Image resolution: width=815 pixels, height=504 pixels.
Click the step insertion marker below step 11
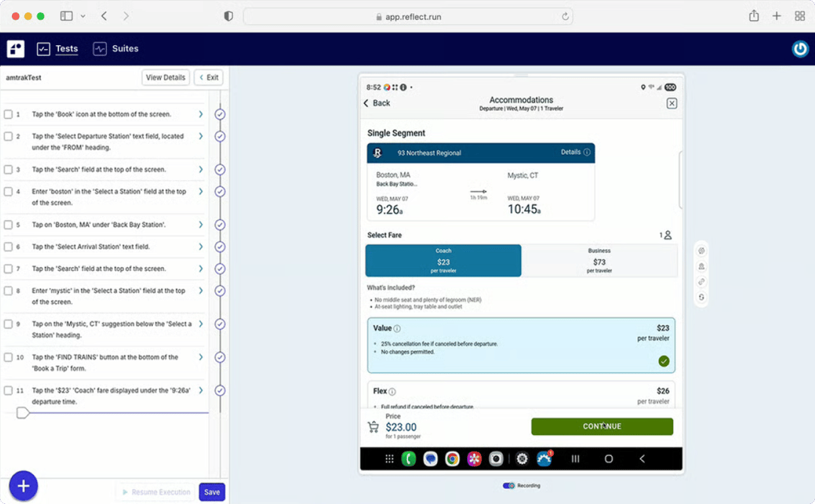click(x=22, y=413)
